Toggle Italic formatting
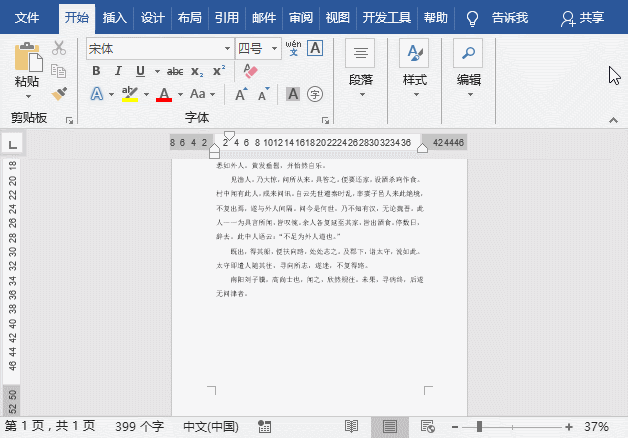Image resolution: width=628 pixels, height=438 pixels. click(x=118, y=71)
